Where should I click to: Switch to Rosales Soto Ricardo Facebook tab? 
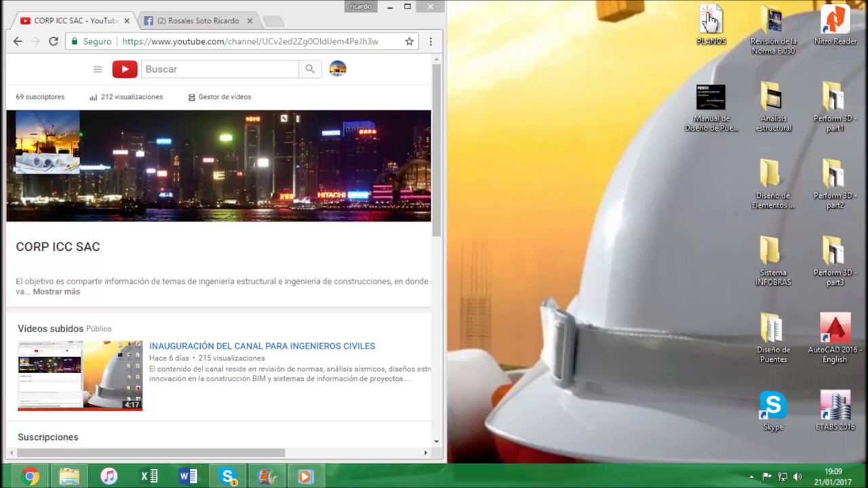point(197,21)
